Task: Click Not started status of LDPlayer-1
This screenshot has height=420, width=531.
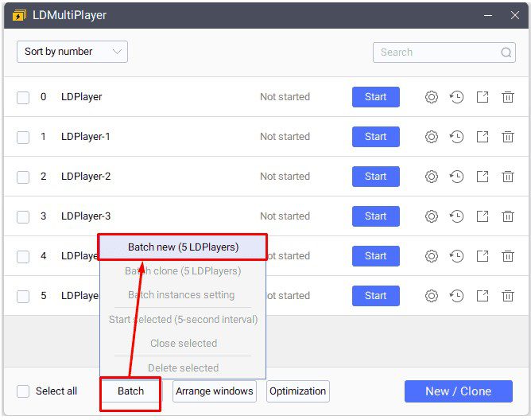Action: (285, 137)
